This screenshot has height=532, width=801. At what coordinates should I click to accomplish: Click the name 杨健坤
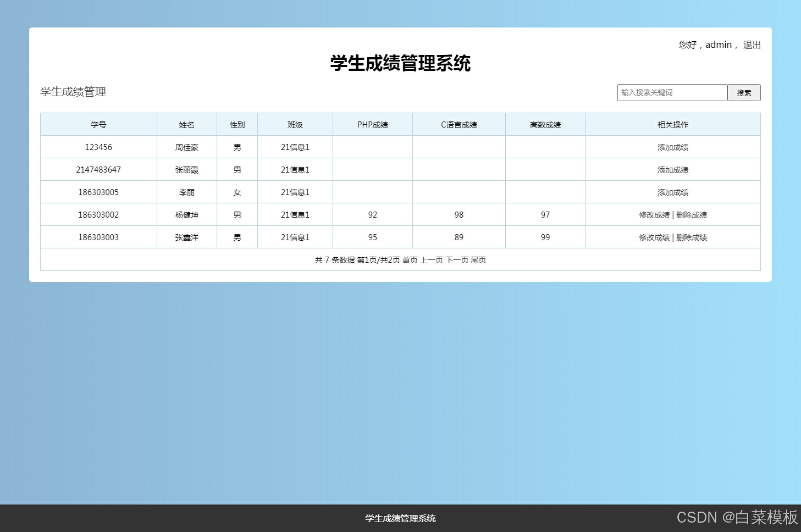187,215
